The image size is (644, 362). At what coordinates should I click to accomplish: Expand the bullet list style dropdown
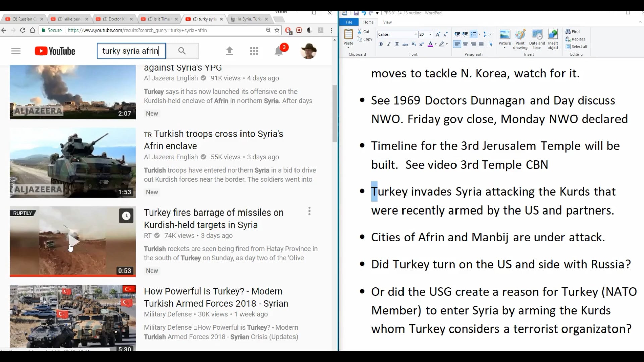click(x=479, y=34)
